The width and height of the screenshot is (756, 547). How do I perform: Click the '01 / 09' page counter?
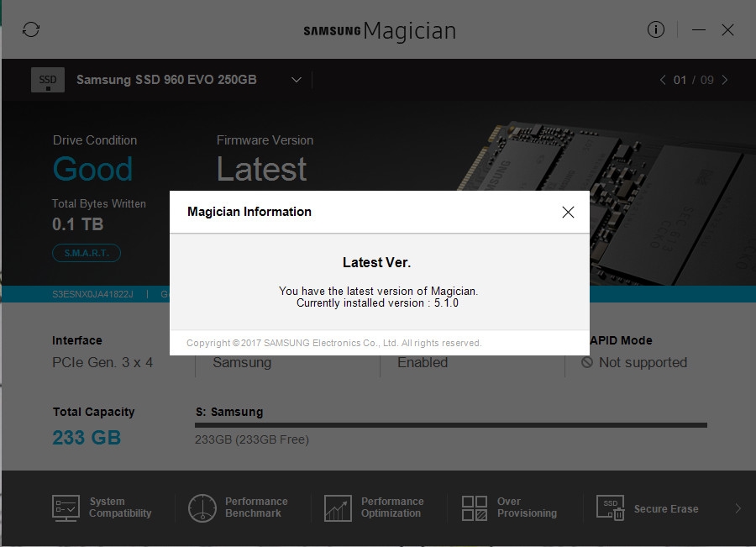[x=694, y=80]
